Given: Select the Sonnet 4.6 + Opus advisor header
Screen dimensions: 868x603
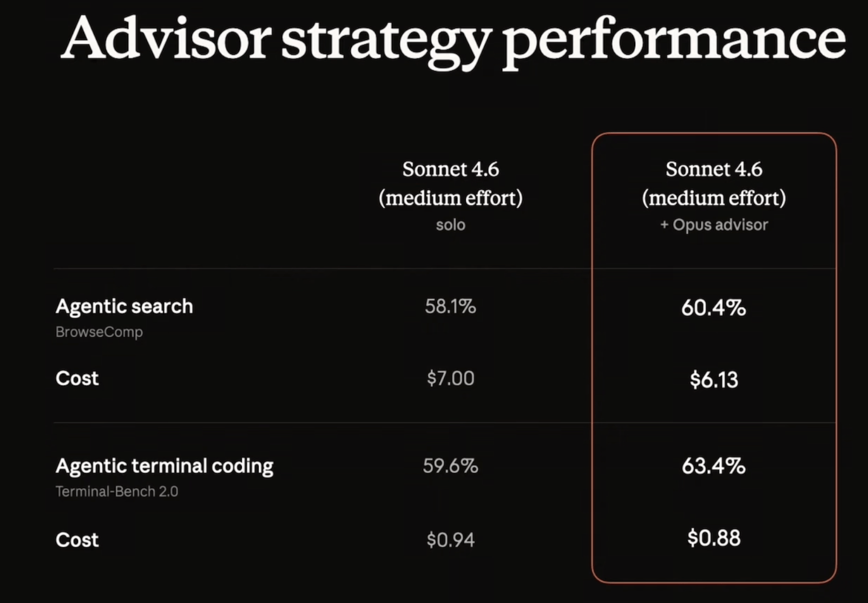Looking at the screenshot, I should pyautogui.click(x=714, y=196).
